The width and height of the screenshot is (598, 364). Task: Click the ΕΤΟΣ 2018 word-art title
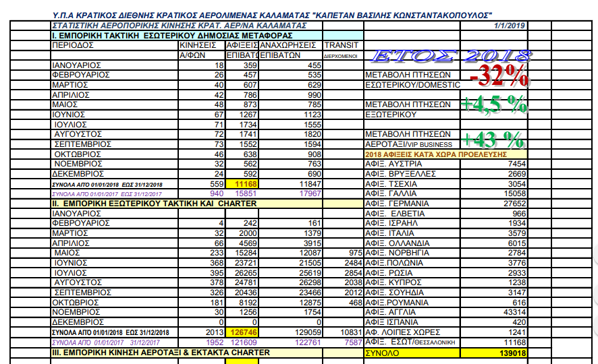(x=450, y=55)
